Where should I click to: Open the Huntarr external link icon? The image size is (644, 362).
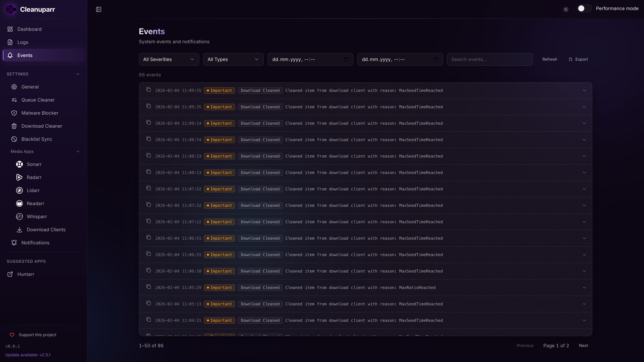[x=10, y=274]
